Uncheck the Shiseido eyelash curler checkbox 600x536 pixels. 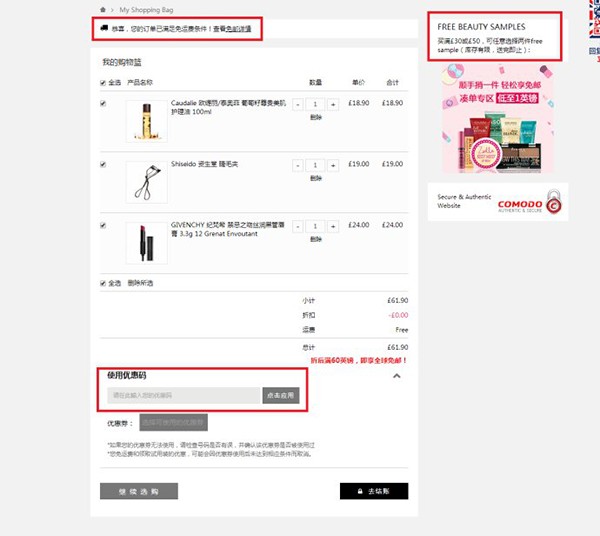(x=103, y=165)
